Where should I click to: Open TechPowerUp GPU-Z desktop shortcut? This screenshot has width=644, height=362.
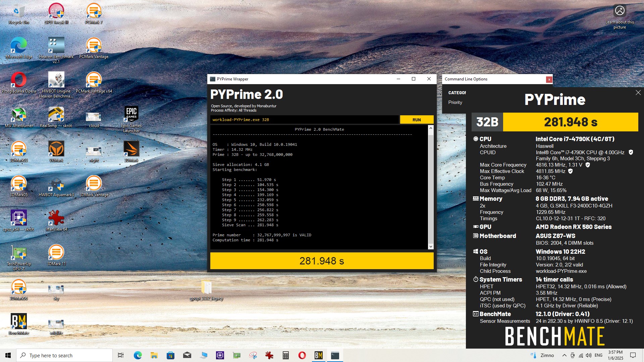(x=19, y=257)
